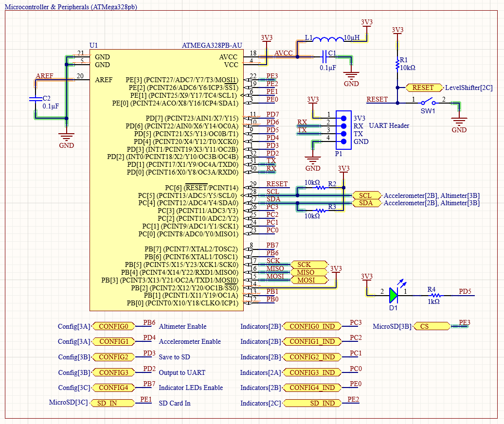Viewport: 504px width, 424px height.
Task: Select the inductor L1 coil symbol
Action: click(x=328, y=39)
